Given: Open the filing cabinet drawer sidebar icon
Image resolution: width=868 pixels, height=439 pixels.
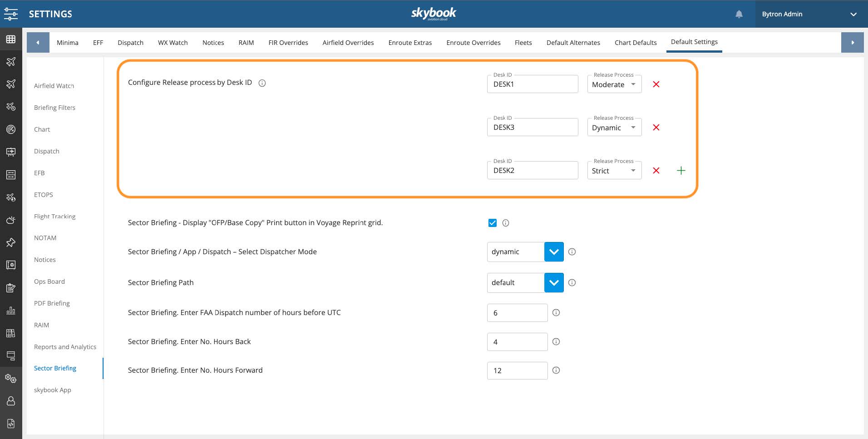Looking at the screenshot, I should point(11,175).
